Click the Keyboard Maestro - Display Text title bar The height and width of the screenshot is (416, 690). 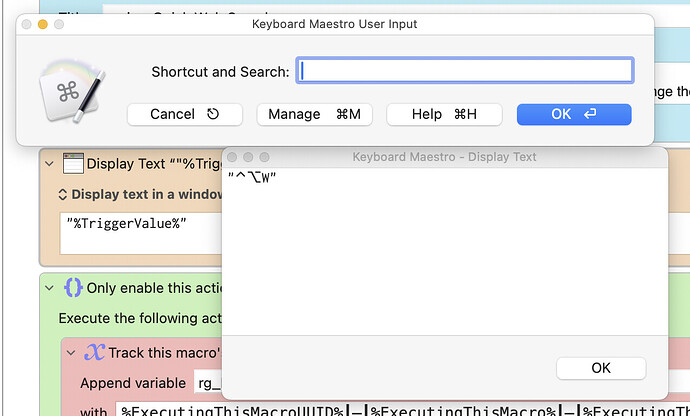point(444,157)
